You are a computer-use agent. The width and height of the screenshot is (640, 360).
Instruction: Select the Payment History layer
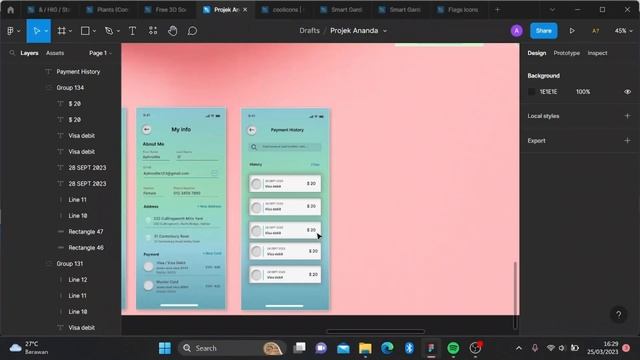pyautogui.click(x=78, y=72)
